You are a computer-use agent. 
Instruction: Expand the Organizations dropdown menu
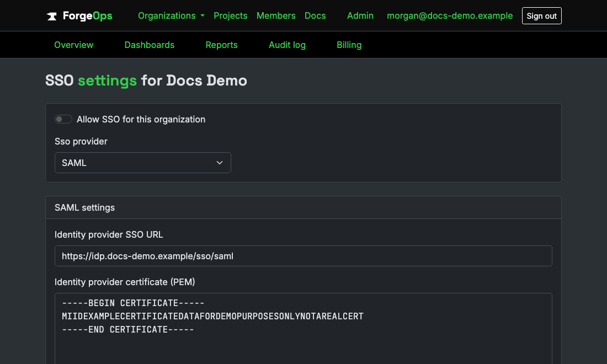171,15
